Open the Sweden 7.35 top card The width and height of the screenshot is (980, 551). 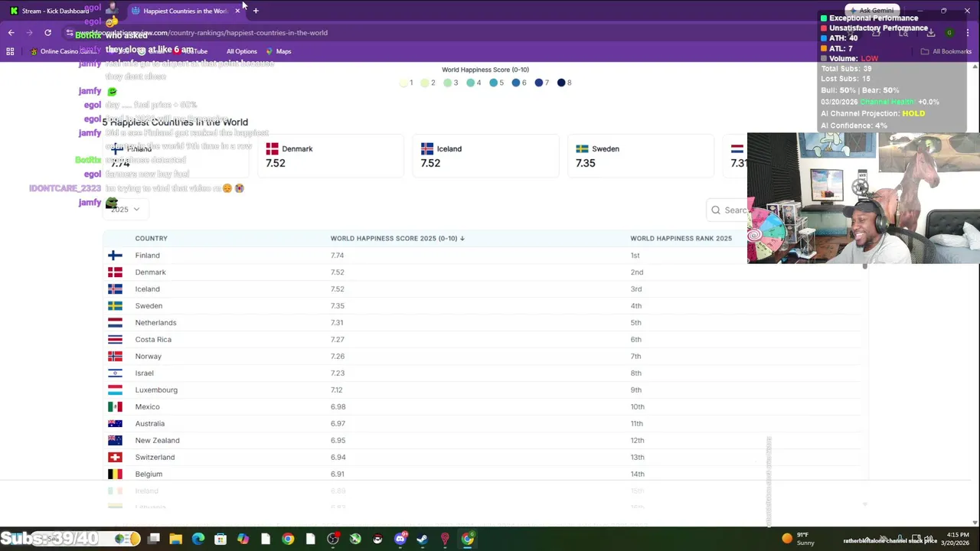(x=640, y=155)
